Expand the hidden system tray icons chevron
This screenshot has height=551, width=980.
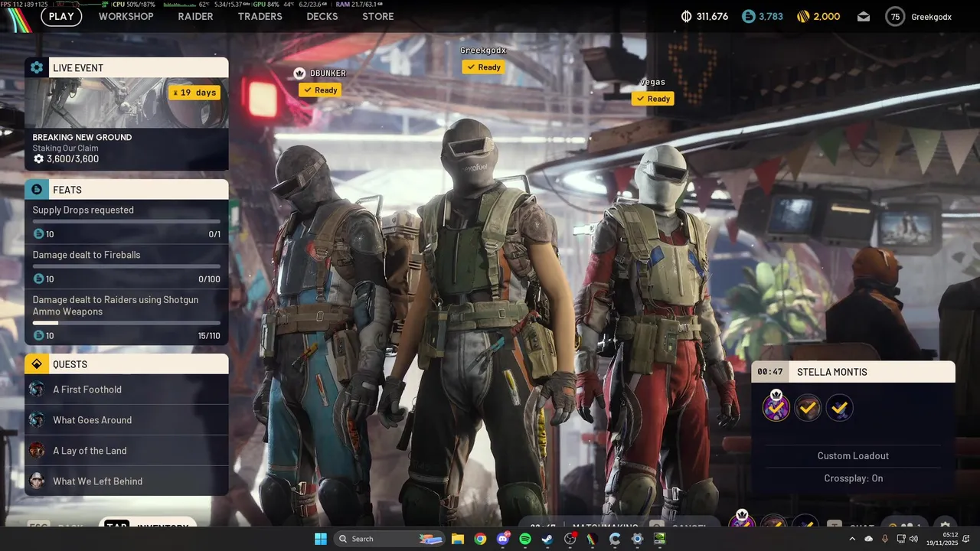tap(852, 539)
